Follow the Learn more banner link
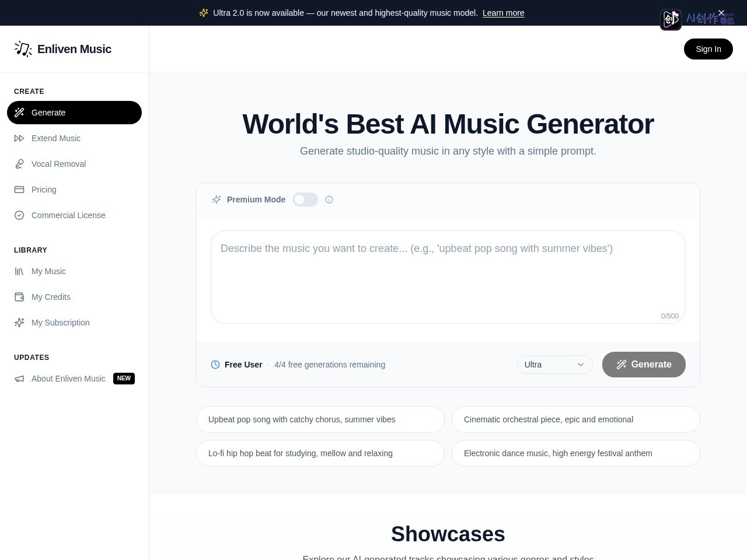This screenshot has width=747, height=560. (503, 13)
